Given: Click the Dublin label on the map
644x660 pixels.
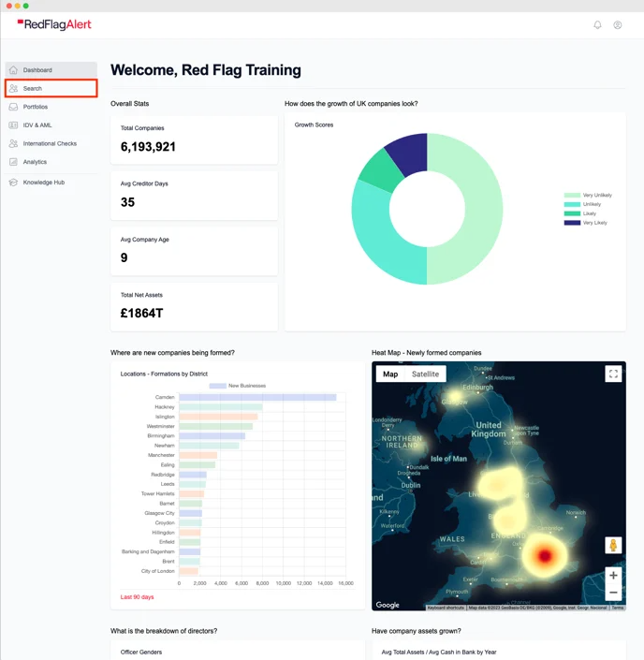Looking at the screenshot, I should [411, 485].
